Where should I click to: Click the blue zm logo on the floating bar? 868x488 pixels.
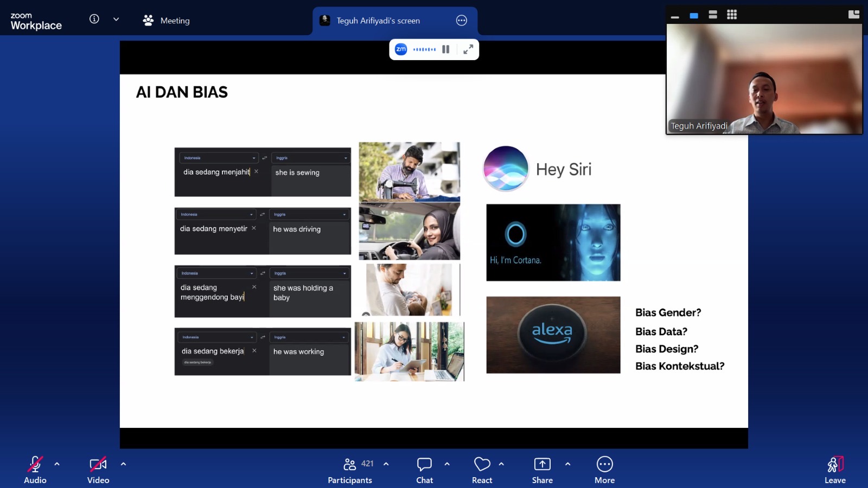tap(401, 49)
